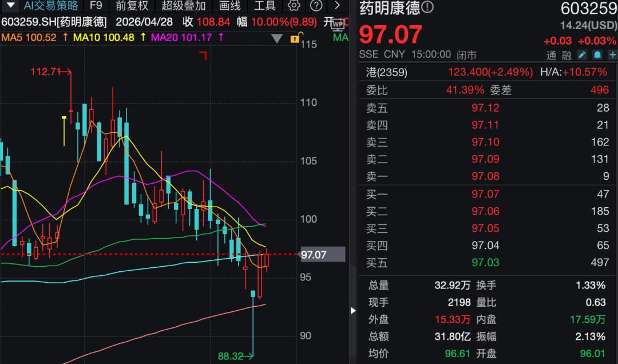Viewport: 618px width, 364px height.
Task: Select the 买四 97.04 order row
Action: coord(487,246)
